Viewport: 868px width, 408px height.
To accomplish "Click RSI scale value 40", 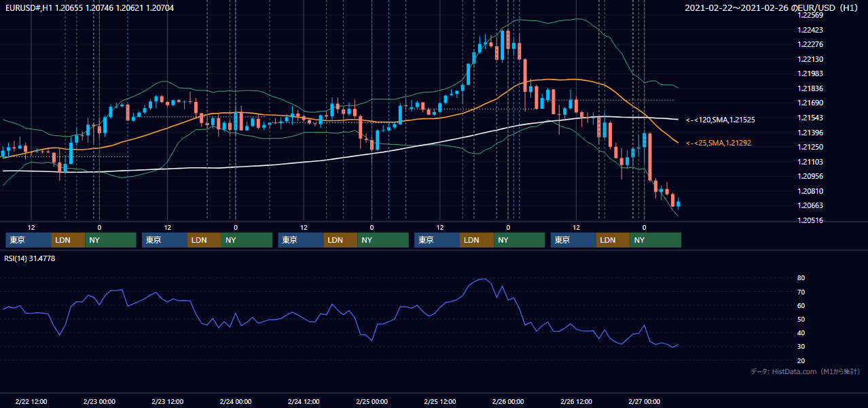I will (801, 333).
